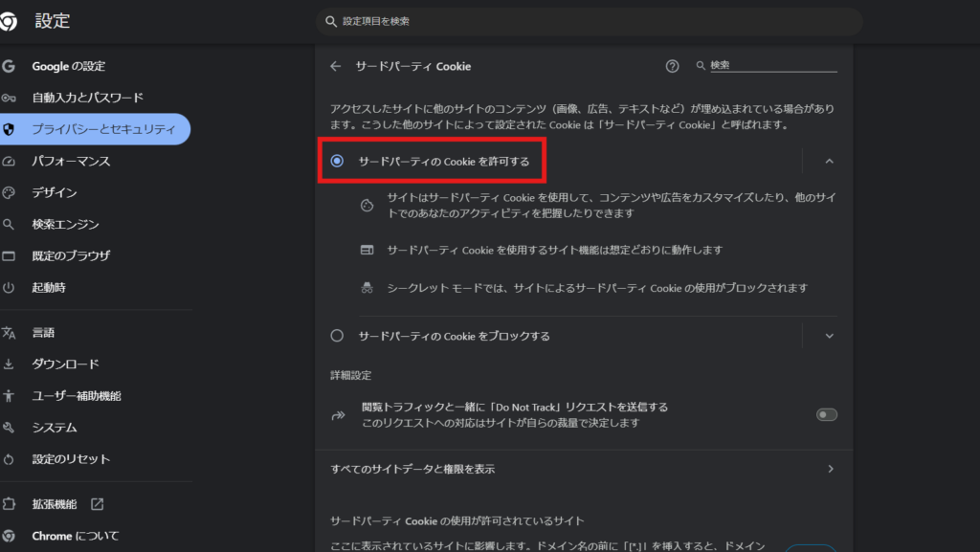Click the incognito icon by シークレット モード text

tap(367, 288)
